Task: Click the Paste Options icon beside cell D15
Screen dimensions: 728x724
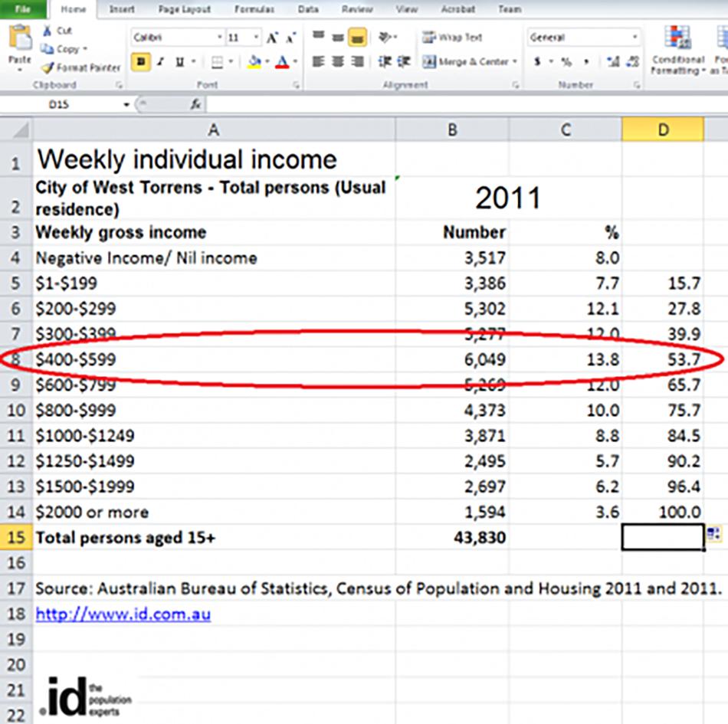Action: pyautogui.click(x=713, y=534)
